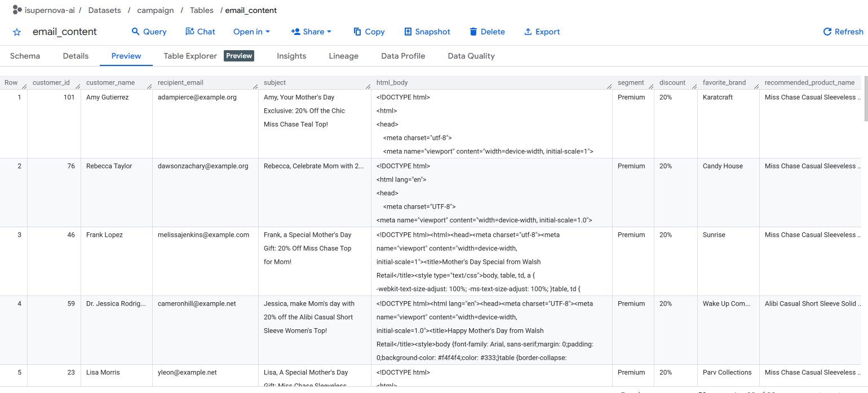Image resolution: width=868 pixels, height=393 pixels.
Task: Switch to the Details tab
Action: point(76,56)
